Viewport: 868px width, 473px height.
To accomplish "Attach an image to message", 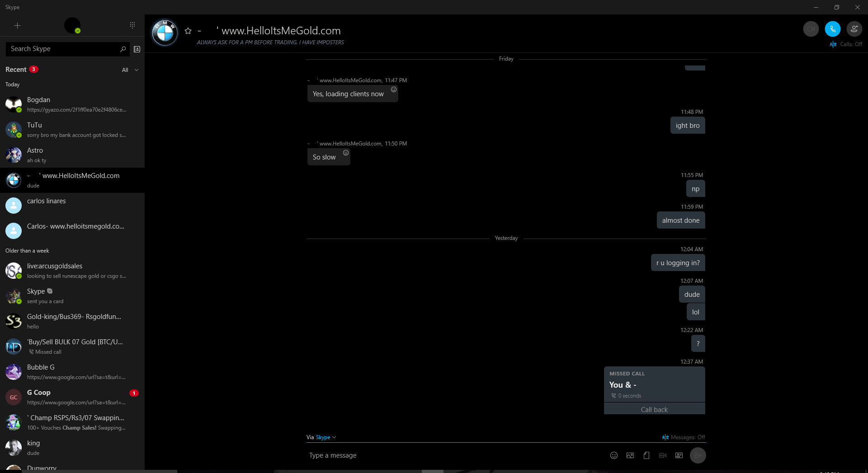I will (x=630, y=455).
